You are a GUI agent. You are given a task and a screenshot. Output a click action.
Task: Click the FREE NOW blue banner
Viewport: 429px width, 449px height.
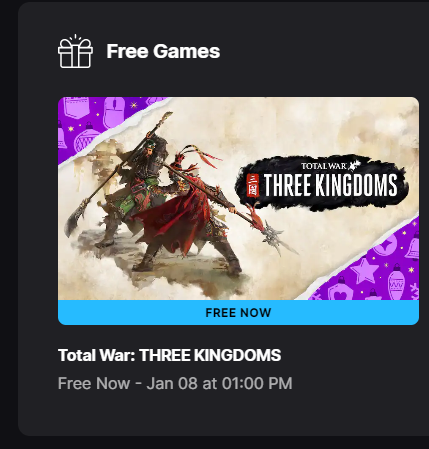238,312
